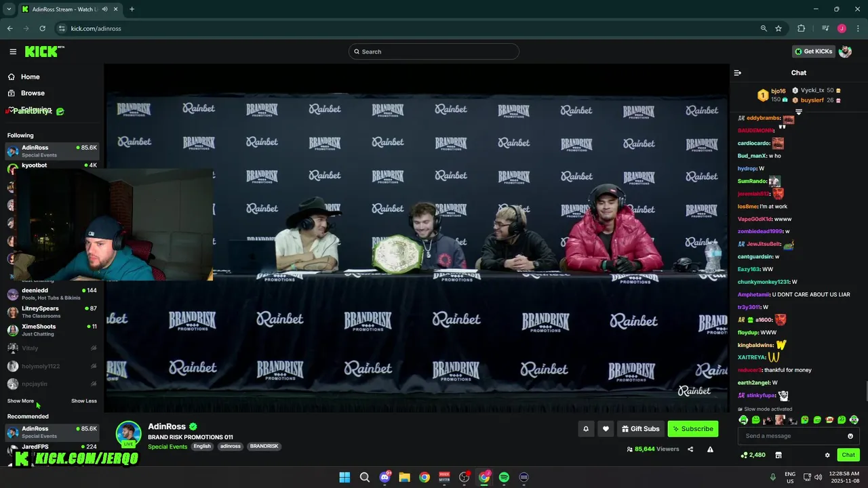
Task: Go to Home in sidebar
Action: coord(23,77)
